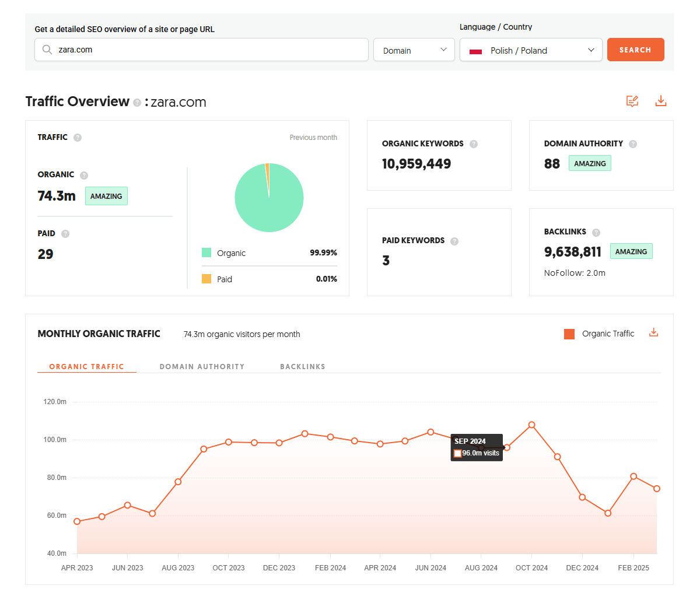Click the traffic pie chart
Viewport: 700px width, 589px height.
click(269, 198)
